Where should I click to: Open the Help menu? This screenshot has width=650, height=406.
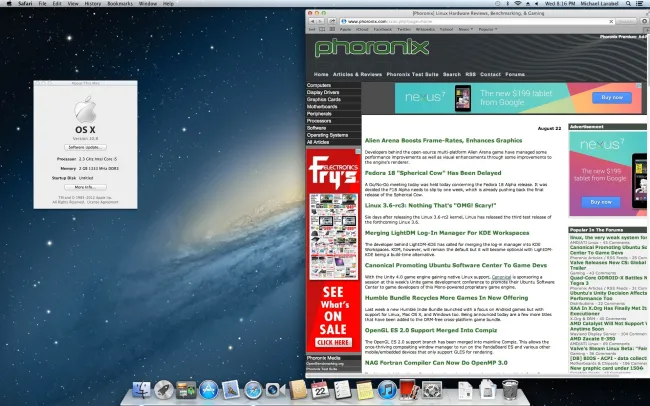coord(168,3)
